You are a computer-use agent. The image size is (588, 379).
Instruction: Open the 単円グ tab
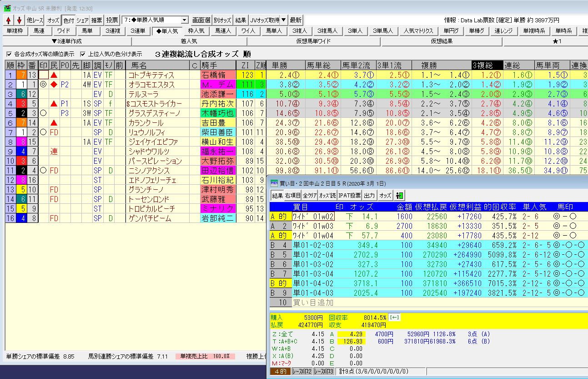(452, 31)
